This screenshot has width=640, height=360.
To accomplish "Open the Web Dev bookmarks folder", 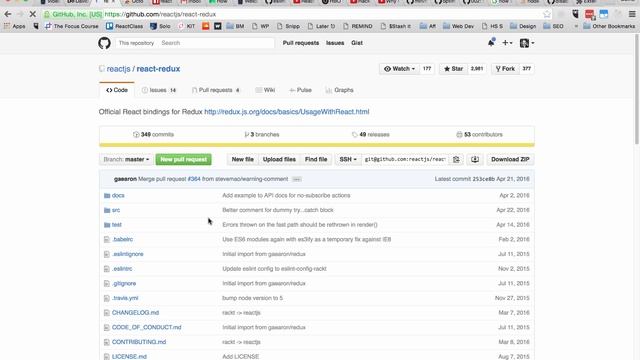I will pos(458,26).
